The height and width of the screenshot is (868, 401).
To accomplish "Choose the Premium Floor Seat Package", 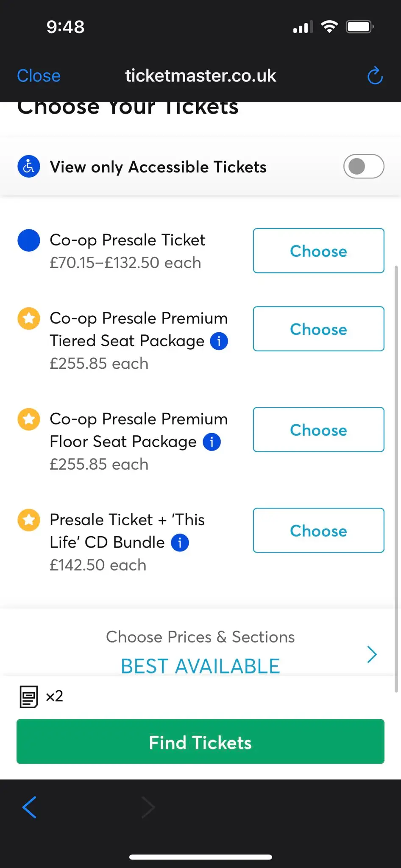I will pyautogui.click(x=318, y=430).
